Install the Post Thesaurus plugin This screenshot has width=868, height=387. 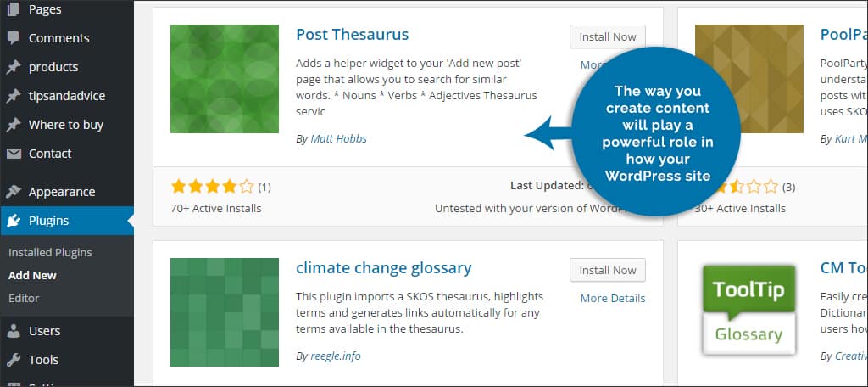point(607,37)
